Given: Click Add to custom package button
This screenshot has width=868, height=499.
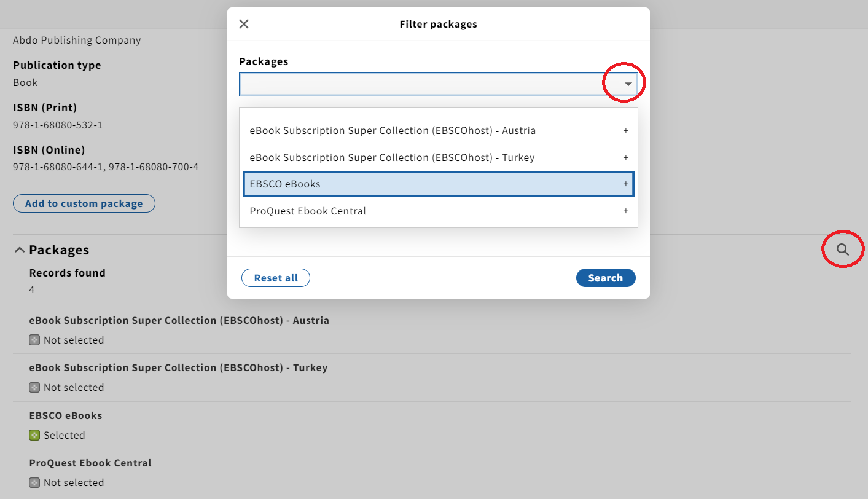Looking at the screenshot, I should (84, 203).
